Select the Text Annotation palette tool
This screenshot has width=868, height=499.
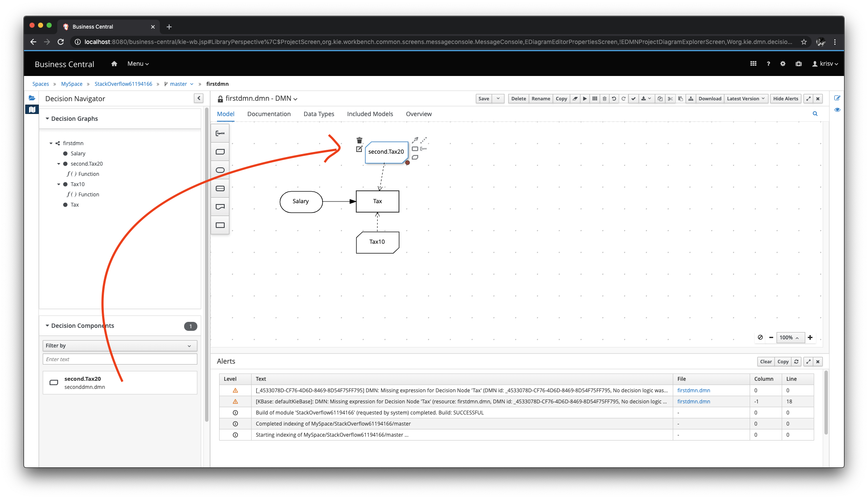pyautogui.click(x=220, y=133)
